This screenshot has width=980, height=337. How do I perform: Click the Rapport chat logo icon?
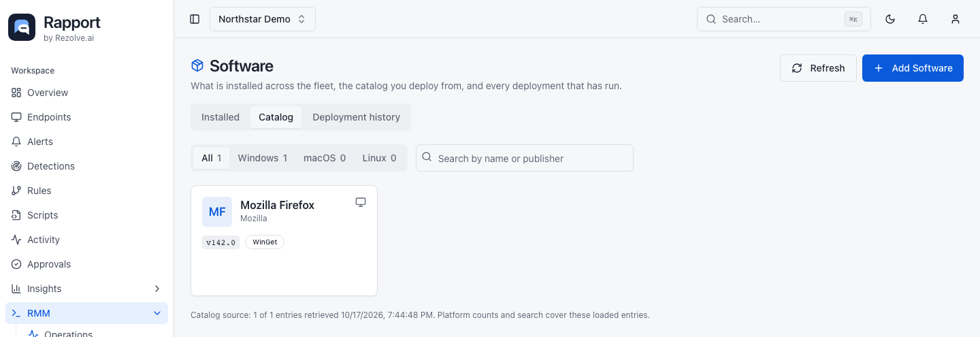coord(22,27)
